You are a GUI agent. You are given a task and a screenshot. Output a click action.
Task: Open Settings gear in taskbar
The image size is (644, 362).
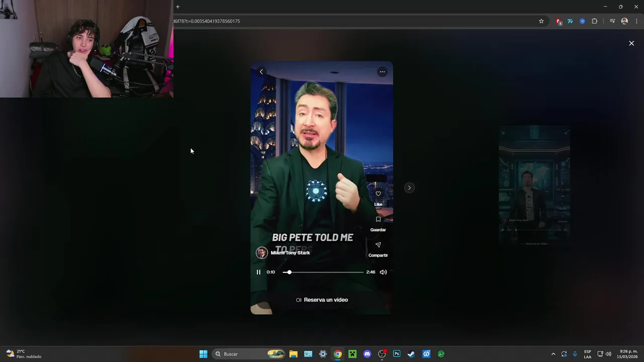(x=323, y=354)
